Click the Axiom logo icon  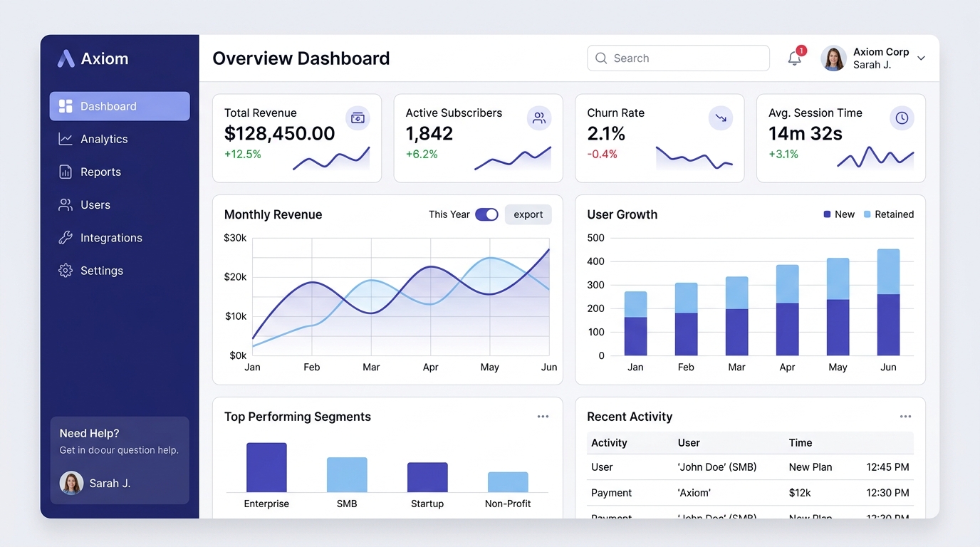[x=66, y=58]
